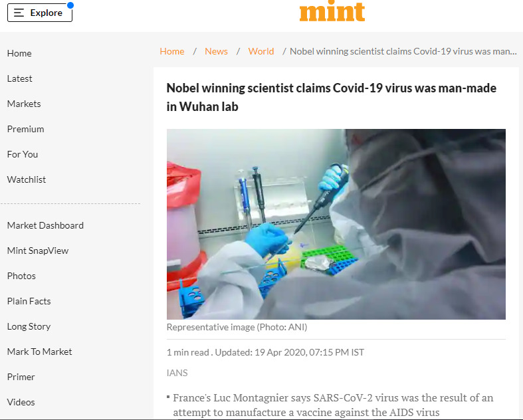Click the mint logo
This screenshot has width=523, height=420.
pyautogui.click(x=332, y=11)
